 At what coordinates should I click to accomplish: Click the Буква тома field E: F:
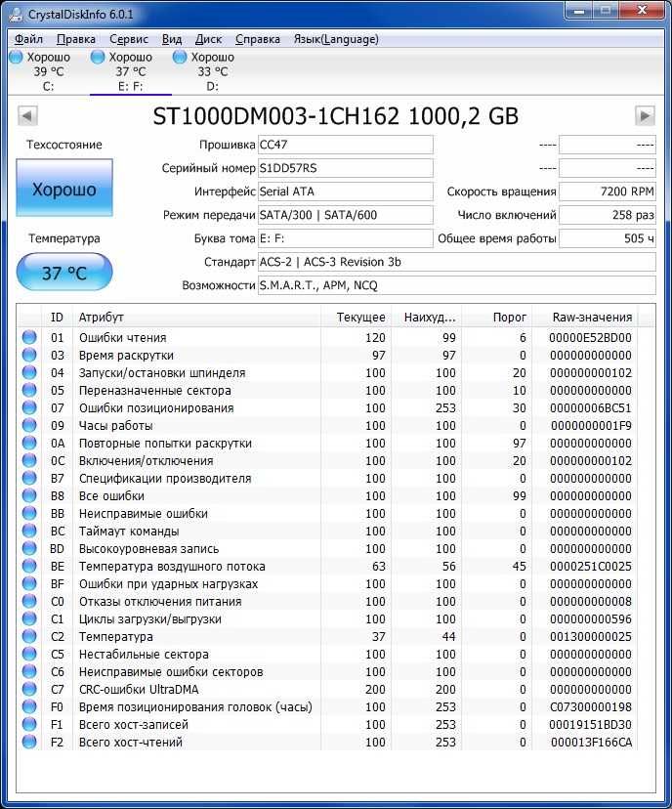point(345,238)
